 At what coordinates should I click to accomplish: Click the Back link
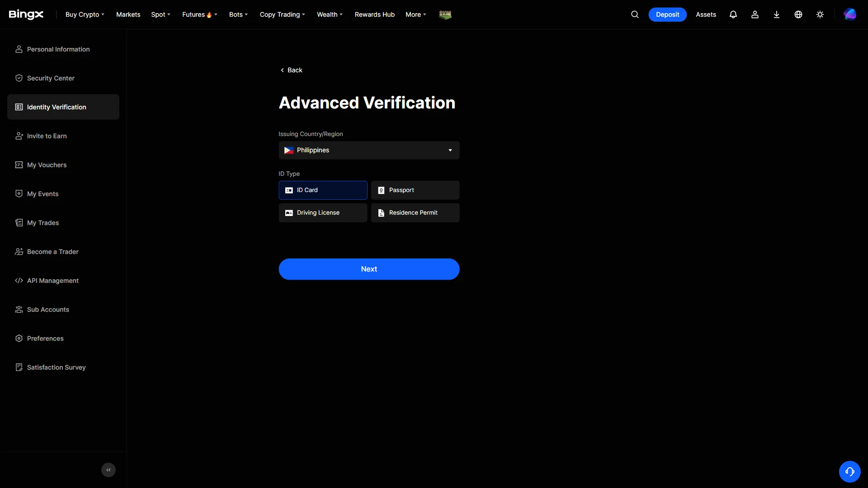292,70
